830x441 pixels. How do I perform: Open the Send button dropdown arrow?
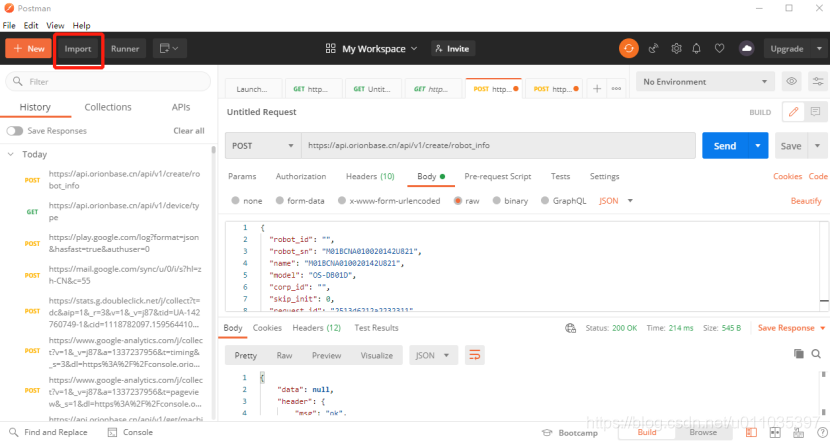click(x=758, y=146)
